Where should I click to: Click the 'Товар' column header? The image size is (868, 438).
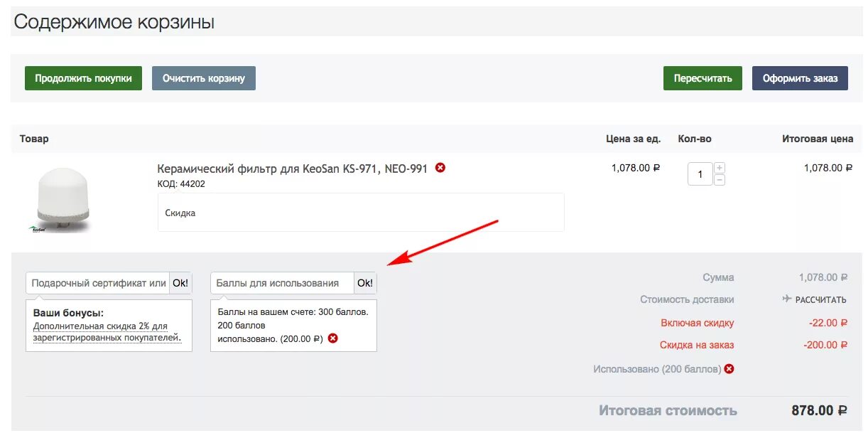(x=34, y=139)
